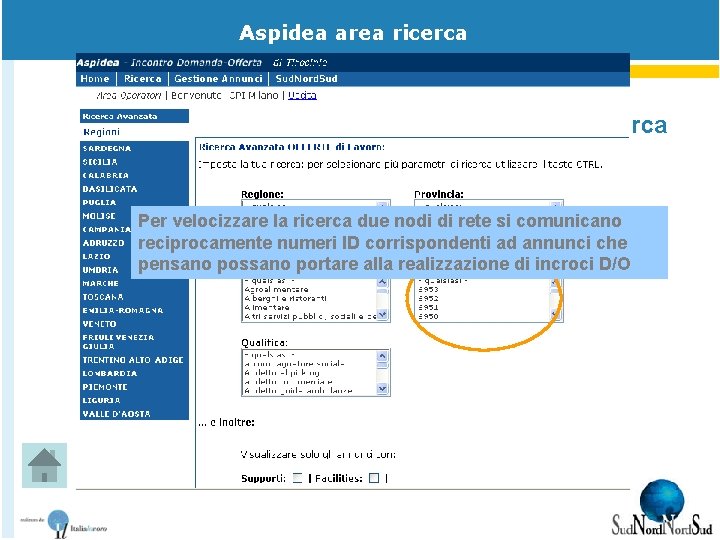
Task: Select ID 8952 in the list
Action: [x=428, y=298]
